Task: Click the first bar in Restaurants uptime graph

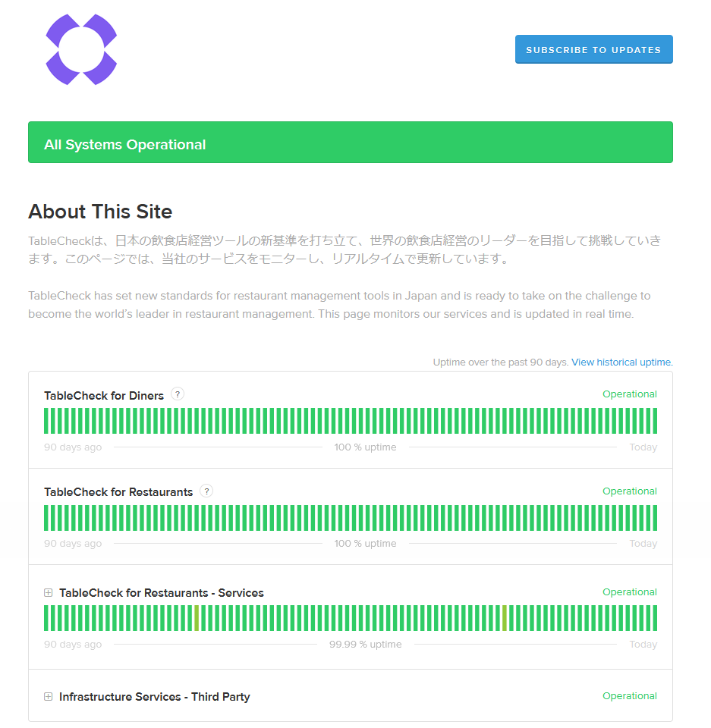Action: click(x=46, y=518)
